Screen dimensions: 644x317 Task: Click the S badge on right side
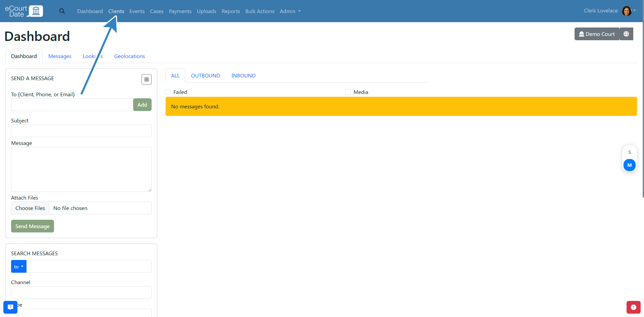coord(629,152)
